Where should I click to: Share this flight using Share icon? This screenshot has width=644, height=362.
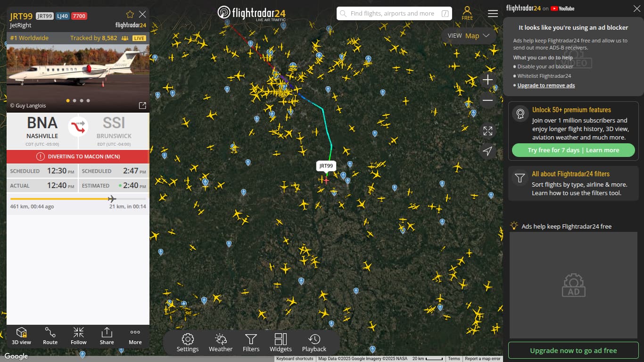pyautogui.click(x=107, y=336)
